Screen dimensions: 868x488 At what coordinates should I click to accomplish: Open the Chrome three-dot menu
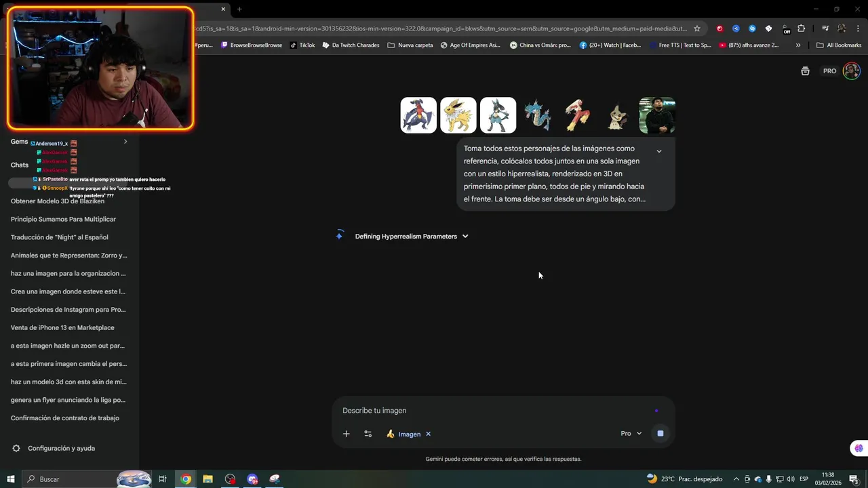click(x=857, y=28)
